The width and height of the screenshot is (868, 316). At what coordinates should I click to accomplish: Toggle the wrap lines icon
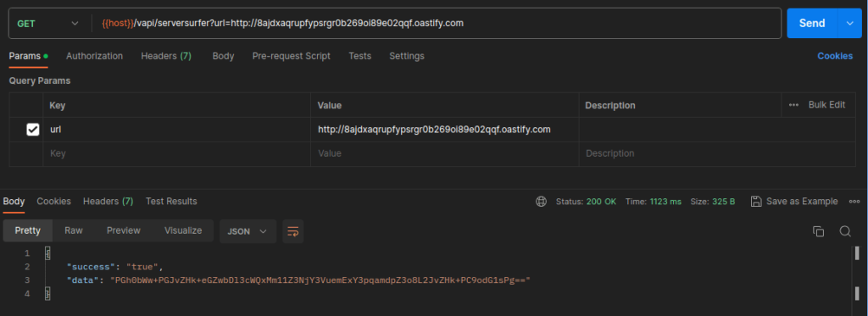[292, 231]
